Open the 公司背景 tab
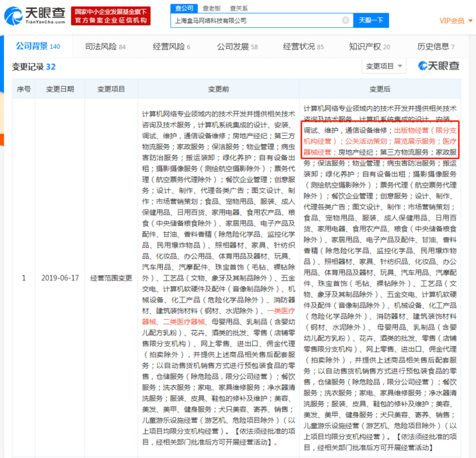 [37, 46]
